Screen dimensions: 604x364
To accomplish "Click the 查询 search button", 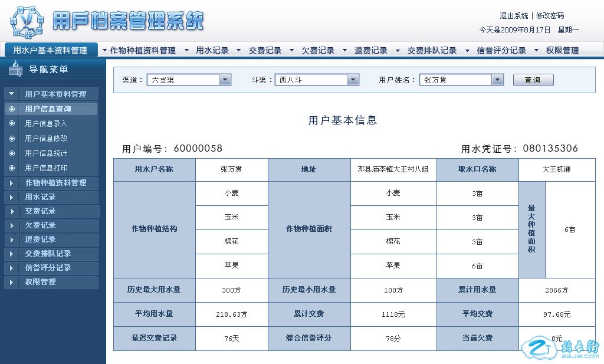I will click(x=533, y=80).
